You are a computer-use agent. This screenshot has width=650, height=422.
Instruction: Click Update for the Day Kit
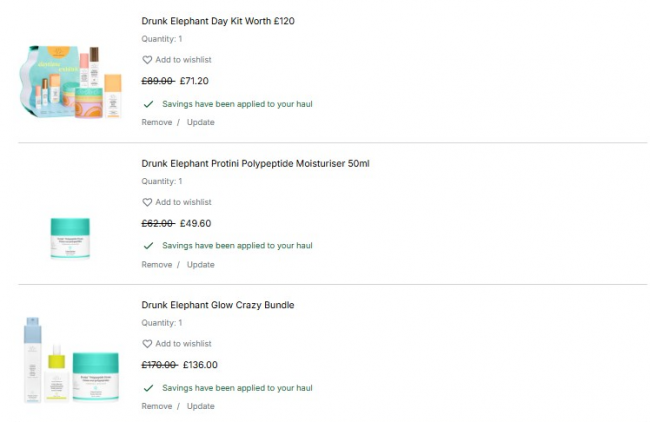click(x=200, y=123)
